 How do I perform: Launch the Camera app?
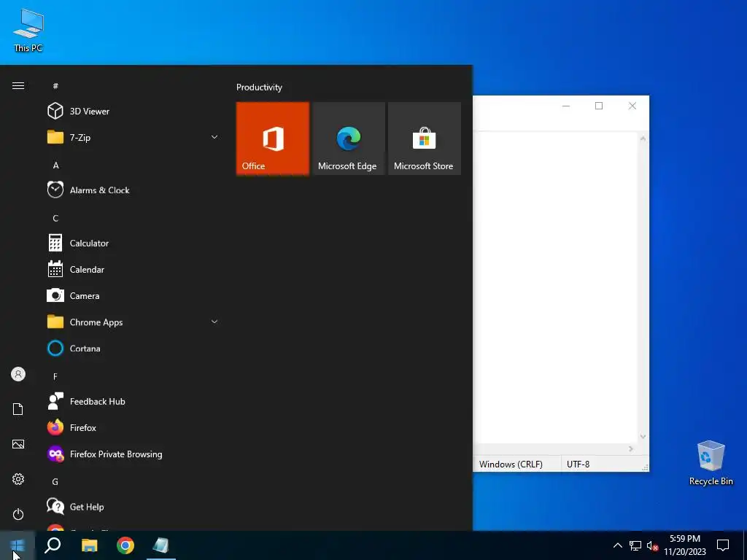click(133, 296)
